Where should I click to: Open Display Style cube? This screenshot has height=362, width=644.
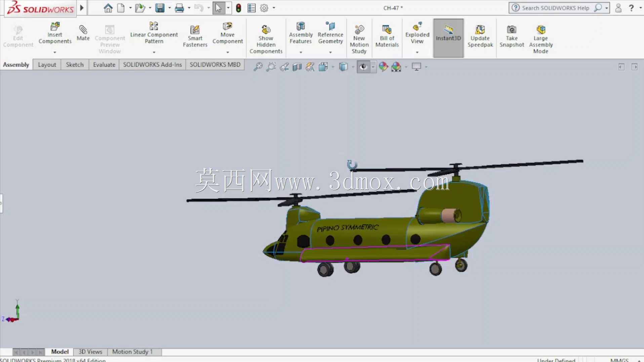pos(344,67)
